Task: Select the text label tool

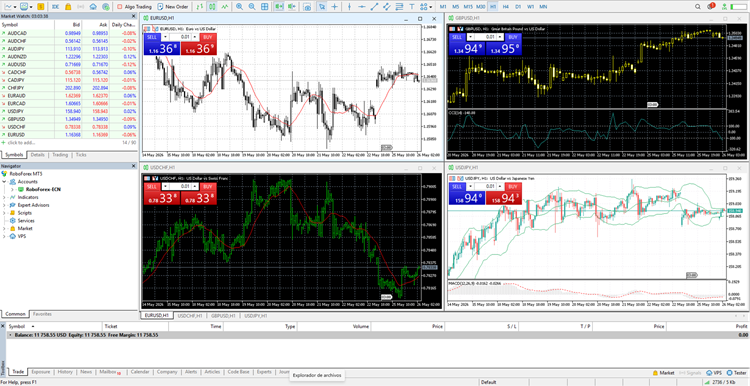Action: click(412, 7)
